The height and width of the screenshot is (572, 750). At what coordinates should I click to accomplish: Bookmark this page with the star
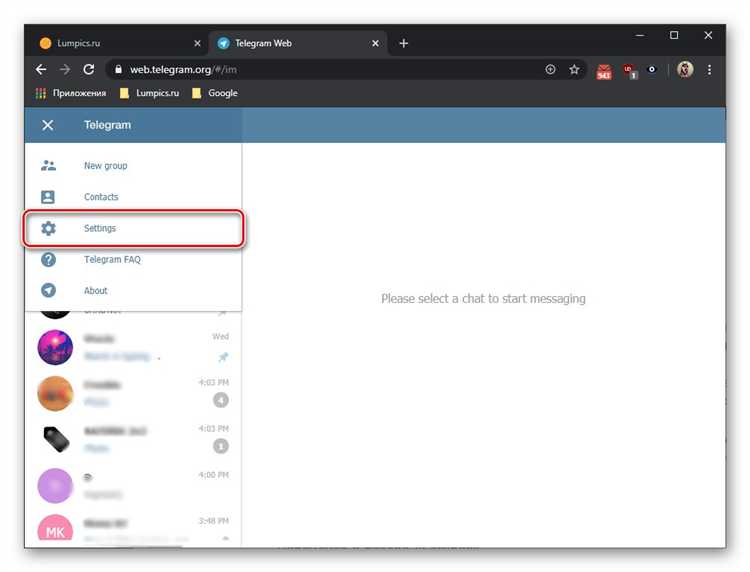574,70
